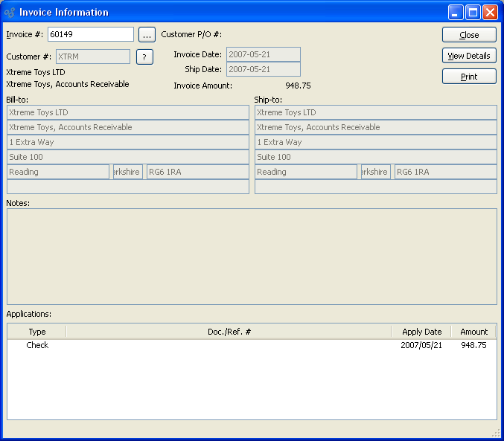Grab the window resize grip corner
The width and height of the screenshot is (504, 441).
click(x=497, y=434)
